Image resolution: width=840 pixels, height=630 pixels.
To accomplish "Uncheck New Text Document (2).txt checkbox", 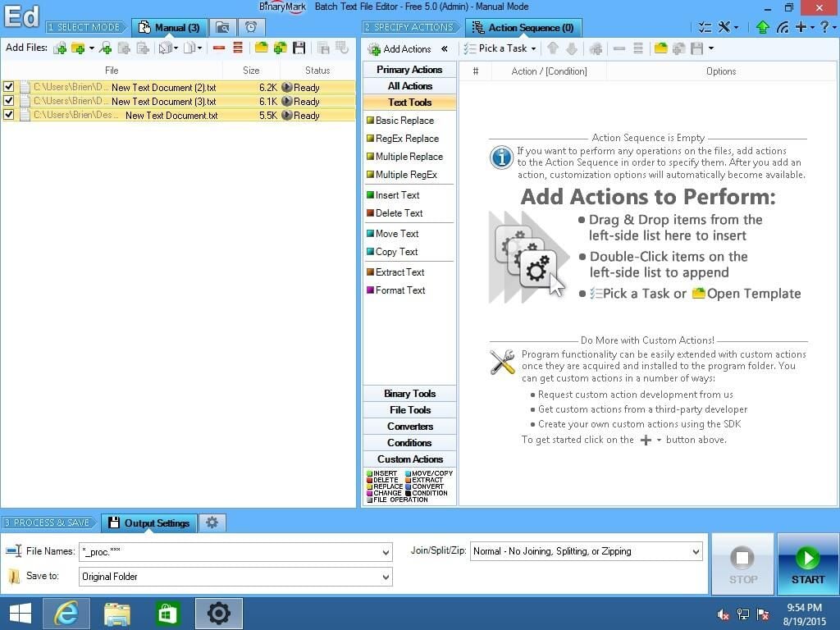I will (x=8, y=86).
